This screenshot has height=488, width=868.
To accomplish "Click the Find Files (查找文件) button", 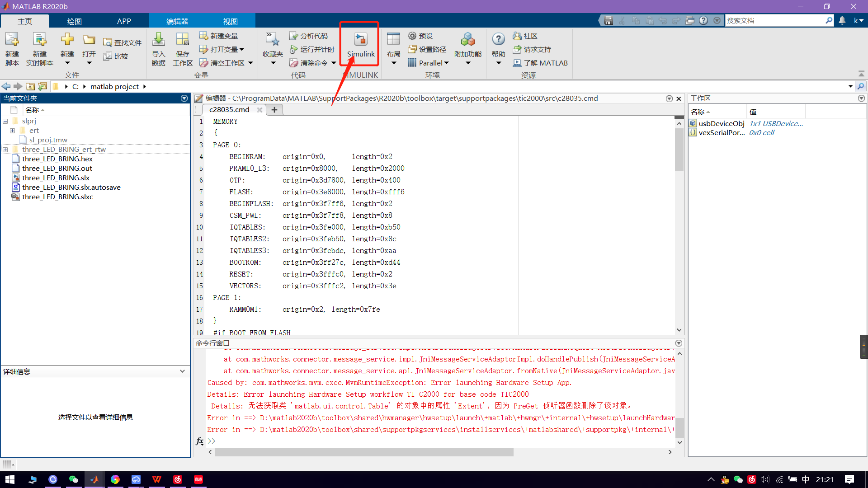I will pos(122,42).
